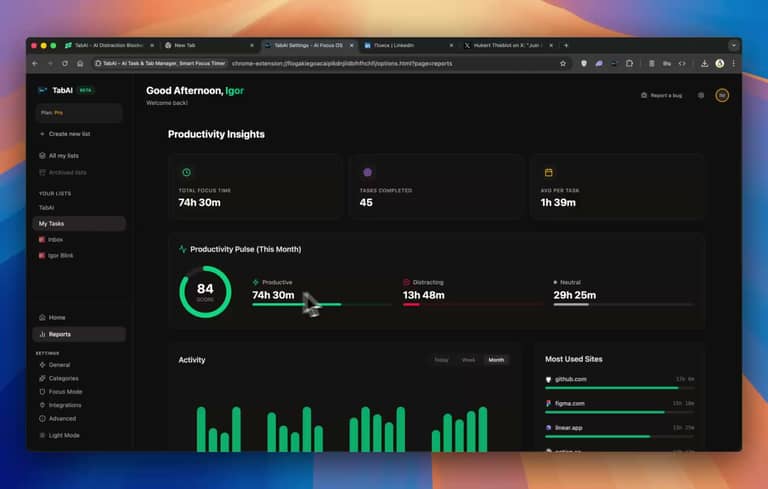This screenshot has height=489, width=768.
Task: Click the figma.com favicon
Action: pos(549,404)
